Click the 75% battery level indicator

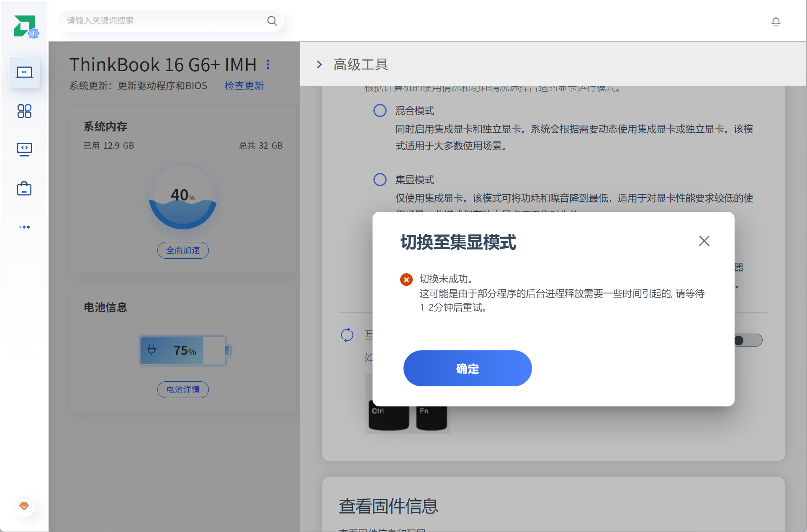[185, 350]
